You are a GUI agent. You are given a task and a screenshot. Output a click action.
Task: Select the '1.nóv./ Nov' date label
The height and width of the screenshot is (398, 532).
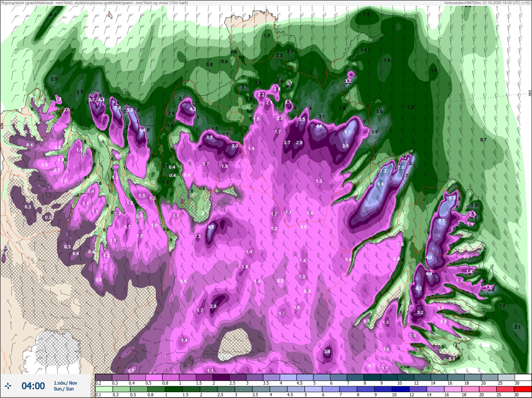[x=65, y=383]
